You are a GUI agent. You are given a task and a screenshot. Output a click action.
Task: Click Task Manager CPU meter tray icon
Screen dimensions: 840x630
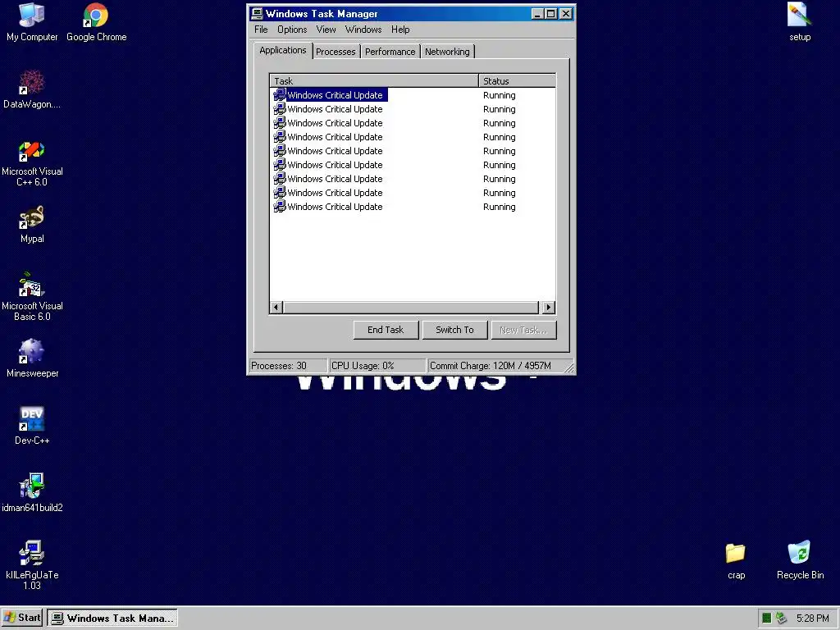(767, 619)
